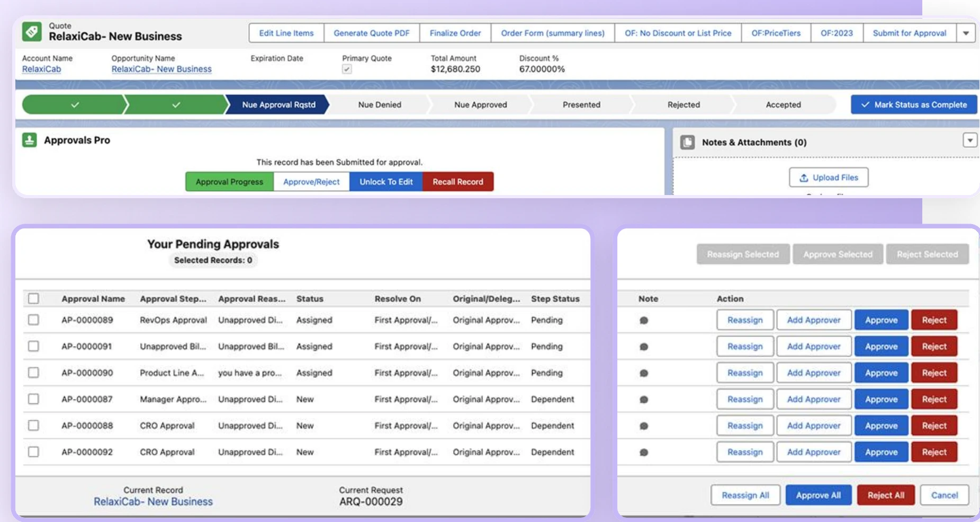Check the box for AP-0000091
980x522 pixels.
[33, 346]
